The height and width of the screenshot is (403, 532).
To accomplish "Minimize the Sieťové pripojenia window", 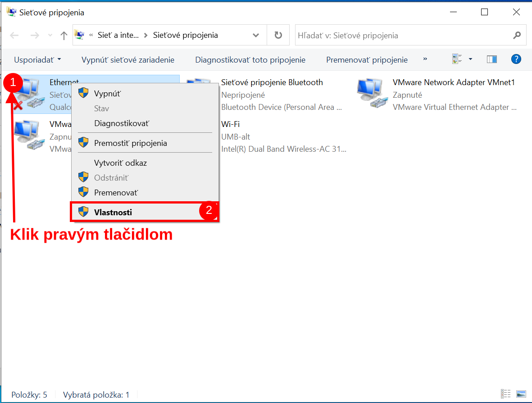I will (x=453, y=12).
